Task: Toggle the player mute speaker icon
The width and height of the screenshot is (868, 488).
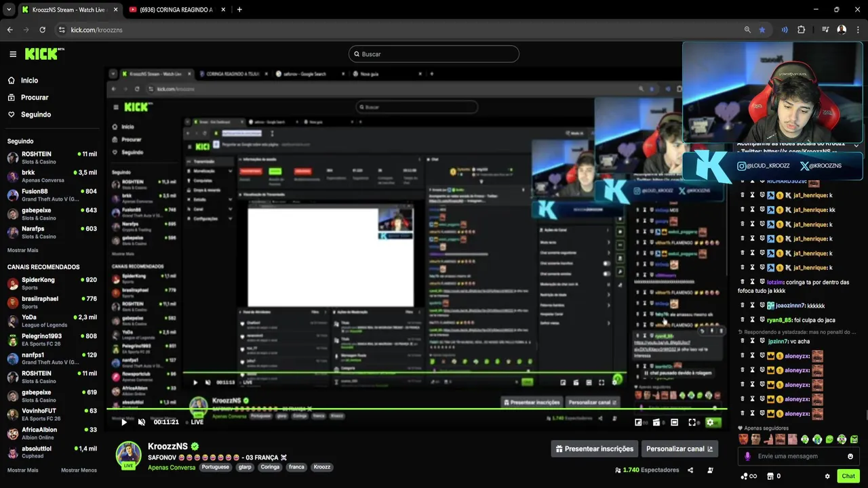Action: [142, 422]
